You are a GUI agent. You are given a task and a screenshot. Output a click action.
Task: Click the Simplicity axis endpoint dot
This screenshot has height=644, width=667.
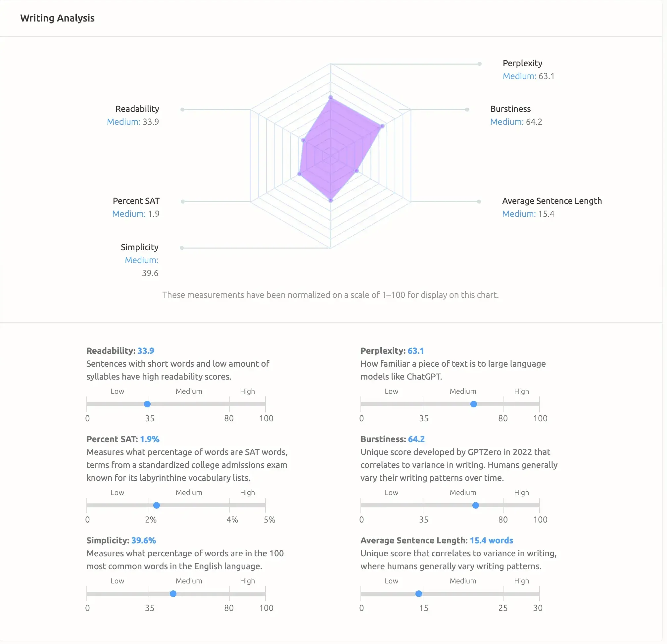click(x=182, y=248)
